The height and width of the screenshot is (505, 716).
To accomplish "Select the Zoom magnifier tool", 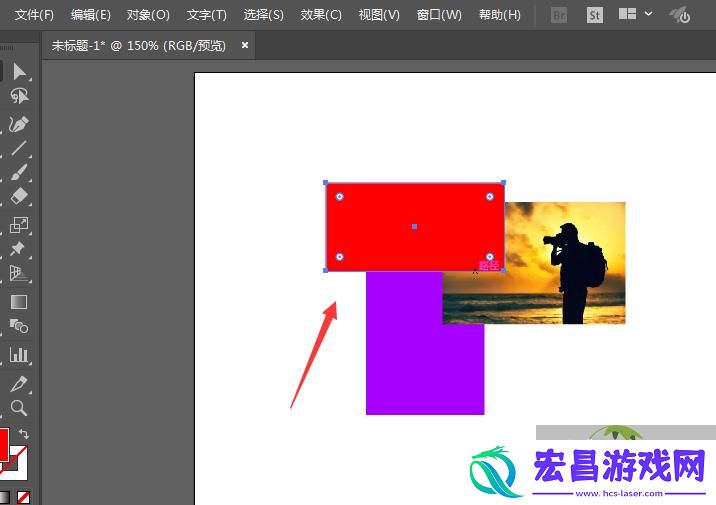I will pos(19,408).
